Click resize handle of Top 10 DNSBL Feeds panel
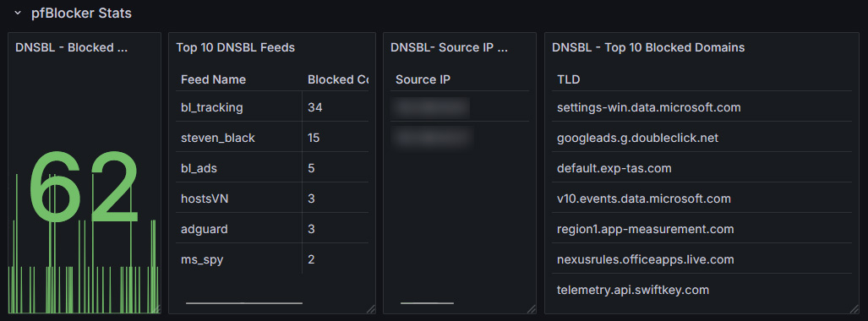Image resolution: width=868 pixels, height=321 pixels. 370,309
